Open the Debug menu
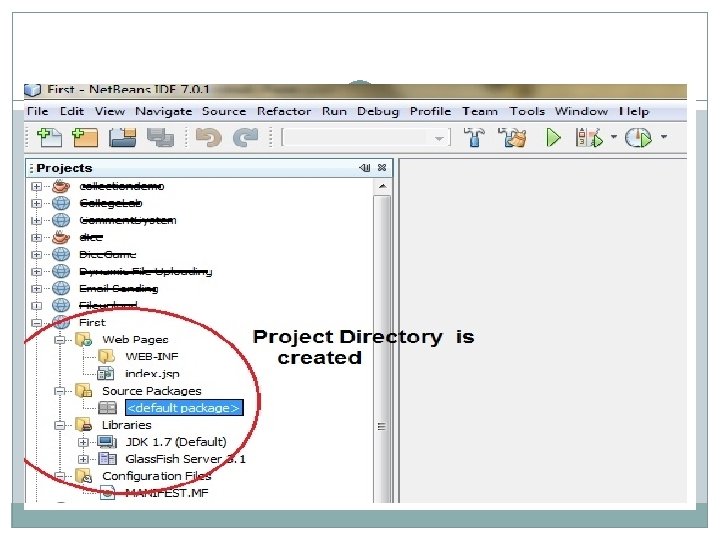This screenshot has width=720, height=540. (378, 111)
